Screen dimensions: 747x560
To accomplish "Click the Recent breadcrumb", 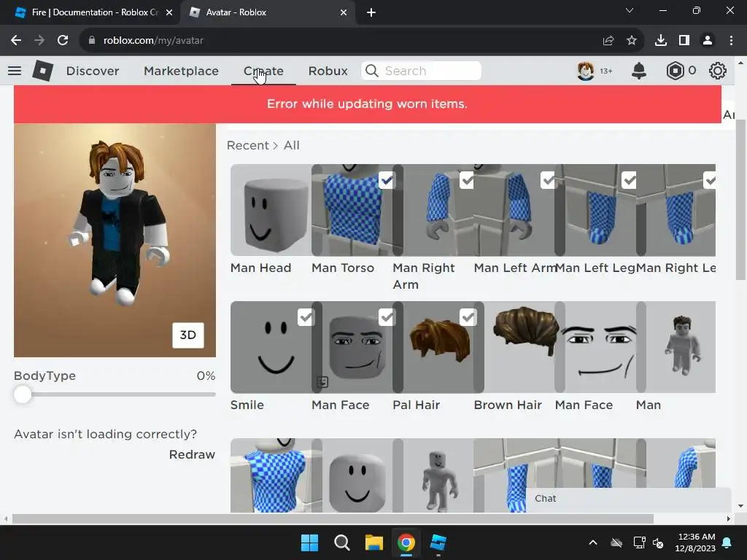I will click(x=248, y=145).
